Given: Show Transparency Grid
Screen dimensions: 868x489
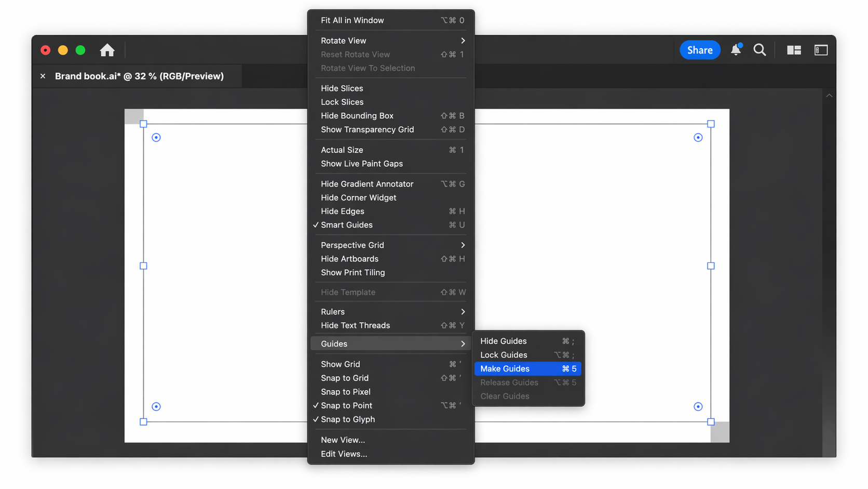Looking at the screenshot, I should point(390,129).
